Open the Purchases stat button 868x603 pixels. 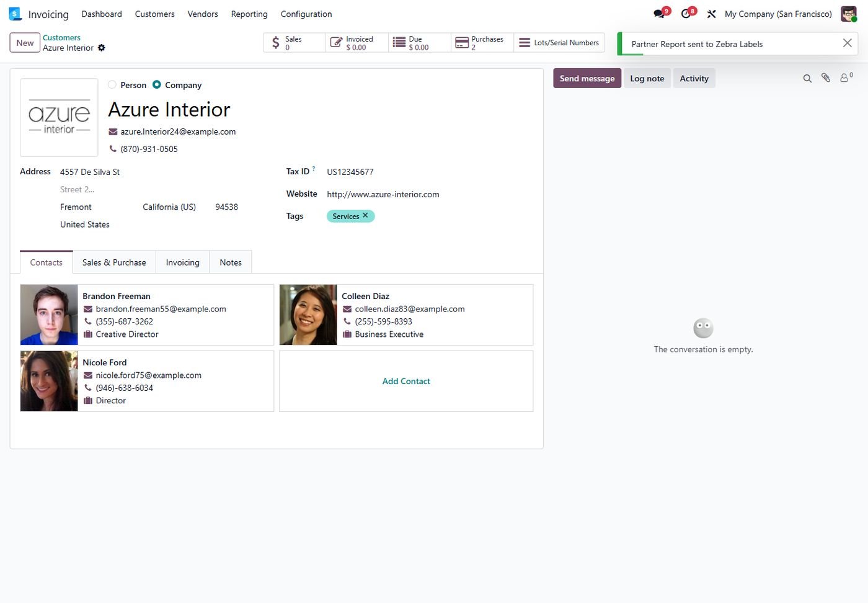(482, 43)
